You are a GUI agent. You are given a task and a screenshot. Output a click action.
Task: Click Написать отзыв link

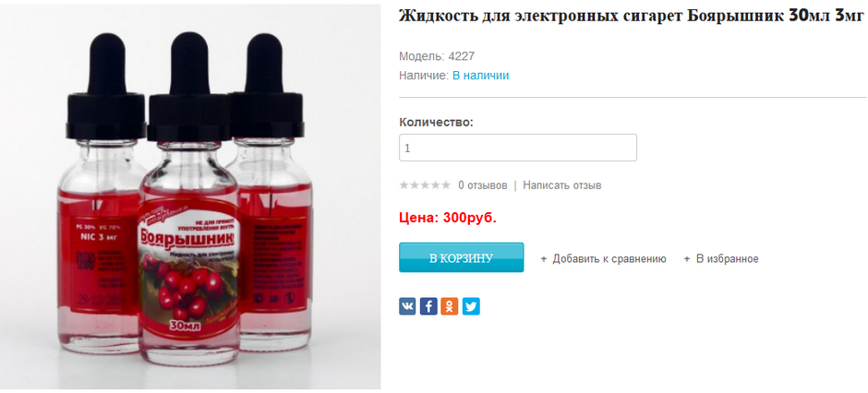[x=561, y=185]
